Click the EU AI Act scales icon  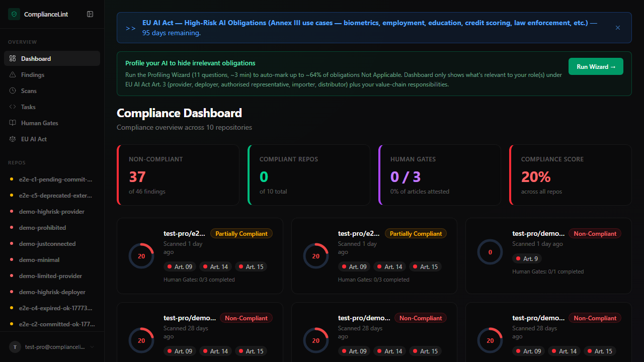tap(13, 139)
